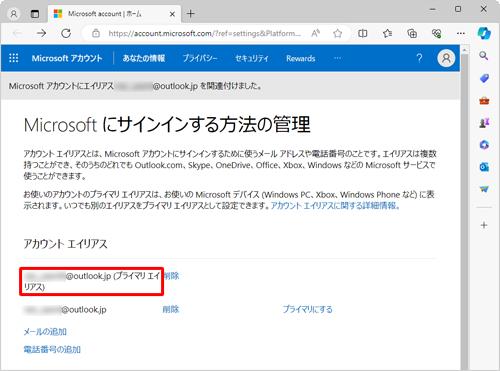The height and width of the screenshot is (371, 500).
Task: Open a new browser tab
Action: click(191, 14)
